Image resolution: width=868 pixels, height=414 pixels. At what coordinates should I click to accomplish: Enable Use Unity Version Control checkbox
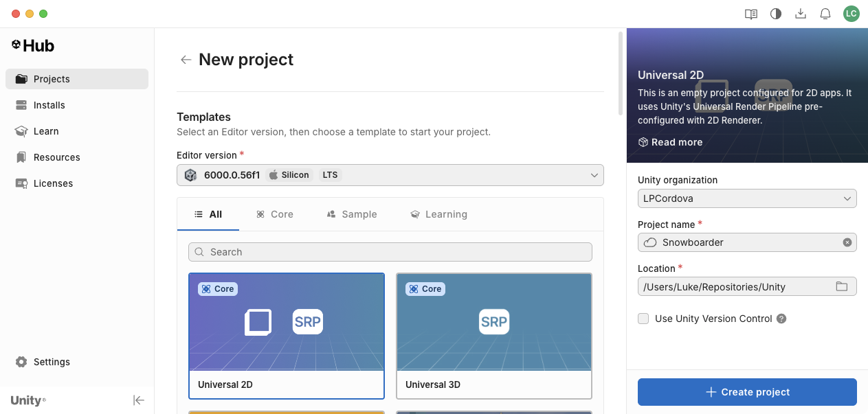coord(643,319)
